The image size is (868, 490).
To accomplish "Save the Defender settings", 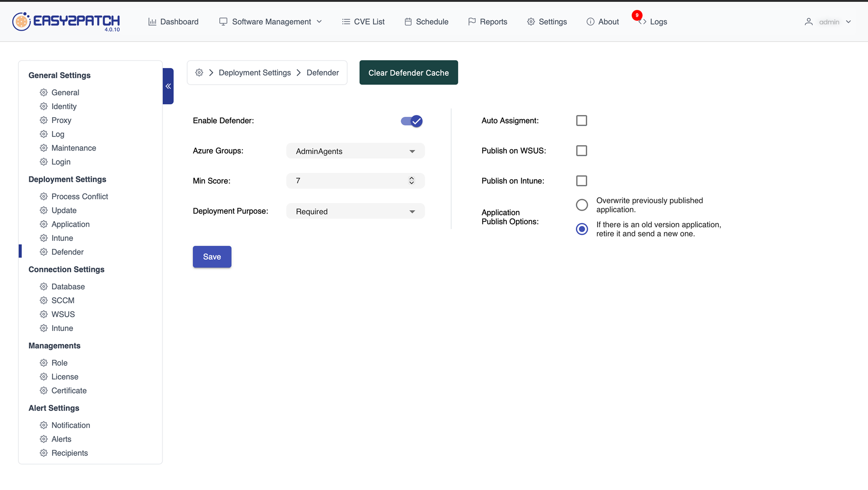I will pyautogui.click(x=212, y=257).
